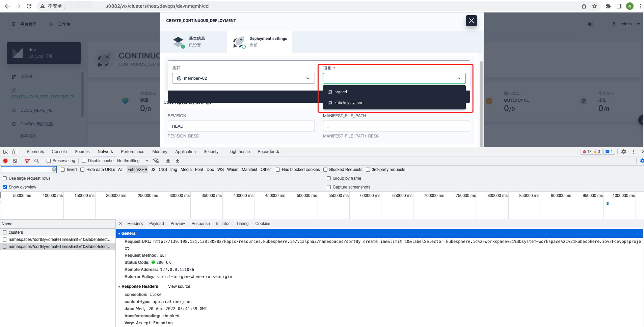Click the MANIFEST_FILE_PATH input field
The height and width of the screenshot is (327, 644).
click(397, 126)
